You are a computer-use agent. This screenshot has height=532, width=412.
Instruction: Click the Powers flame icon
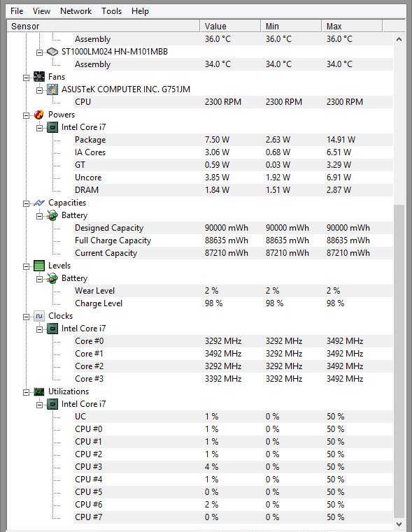pyautogui.click(x=39, y=115)
